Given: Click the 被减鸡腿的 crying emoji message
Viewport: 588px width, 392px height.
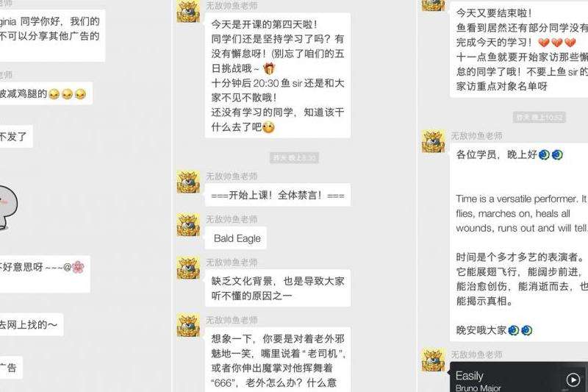Looking at the screenshot, I should coord(46,93).
